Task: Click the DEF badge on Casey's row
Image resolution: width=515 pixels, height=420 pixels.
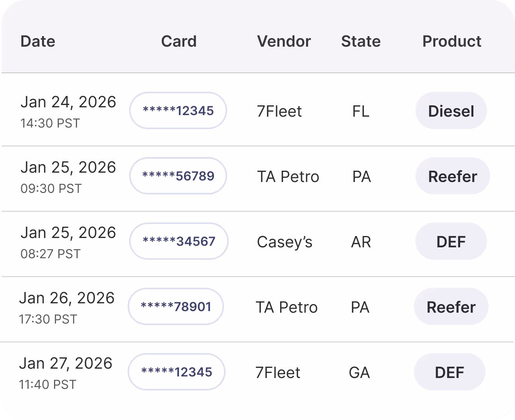Action: coord(451,241)
